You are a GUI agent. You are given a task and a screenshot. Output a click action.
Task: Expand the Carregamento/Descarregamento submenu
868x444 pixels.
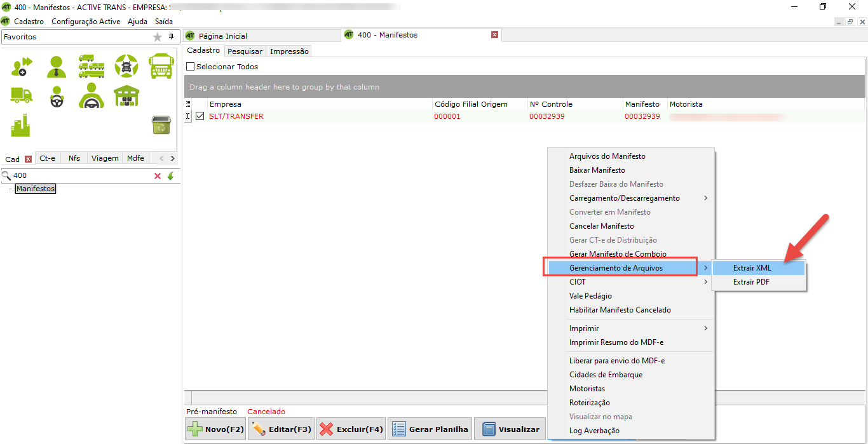(x=624, y=198)
